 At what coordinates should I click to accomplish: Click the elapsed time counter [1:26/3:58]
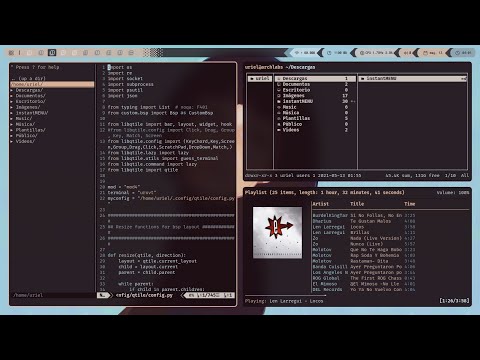pos(455,301)
